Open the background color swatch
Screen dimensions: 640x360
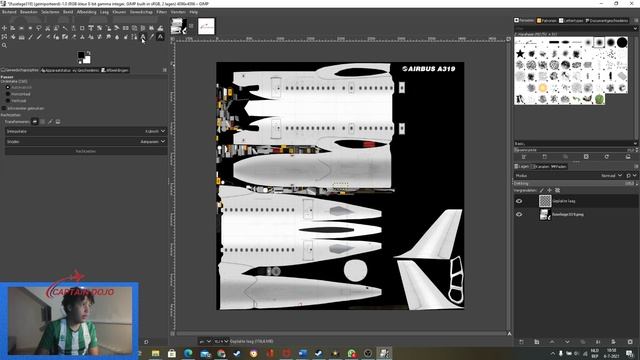(x=87, y=60)
